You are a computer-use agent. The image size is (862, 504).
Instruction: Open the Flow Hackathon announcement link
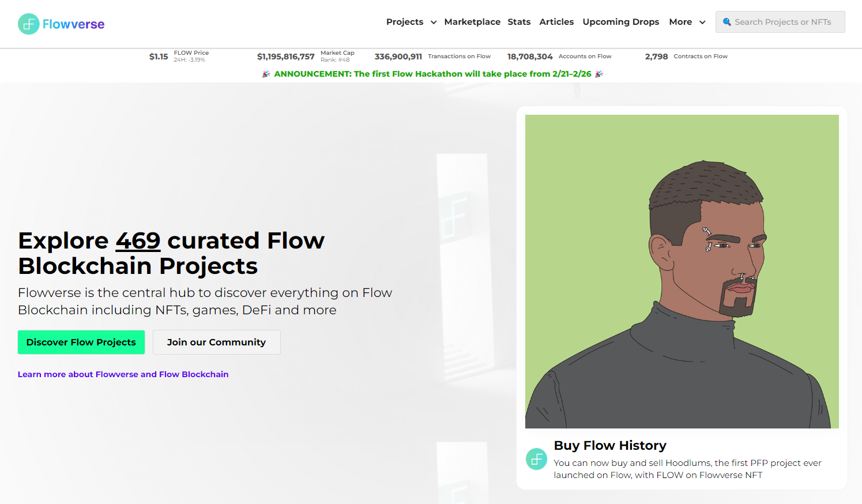coord(432,74)
